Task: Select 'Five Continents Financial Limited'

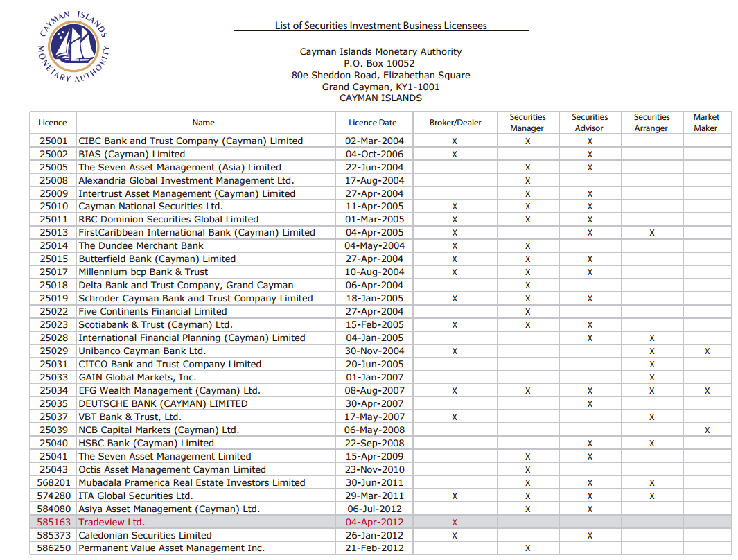Action: point(152,311)
